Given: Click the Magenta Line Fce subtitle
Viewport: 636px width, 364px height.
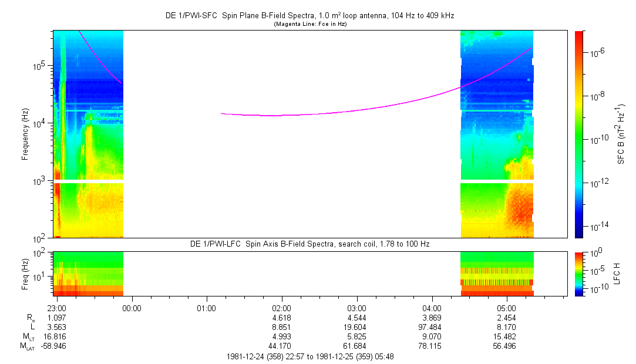Looking at the screenshot, I should pos(309,24).
